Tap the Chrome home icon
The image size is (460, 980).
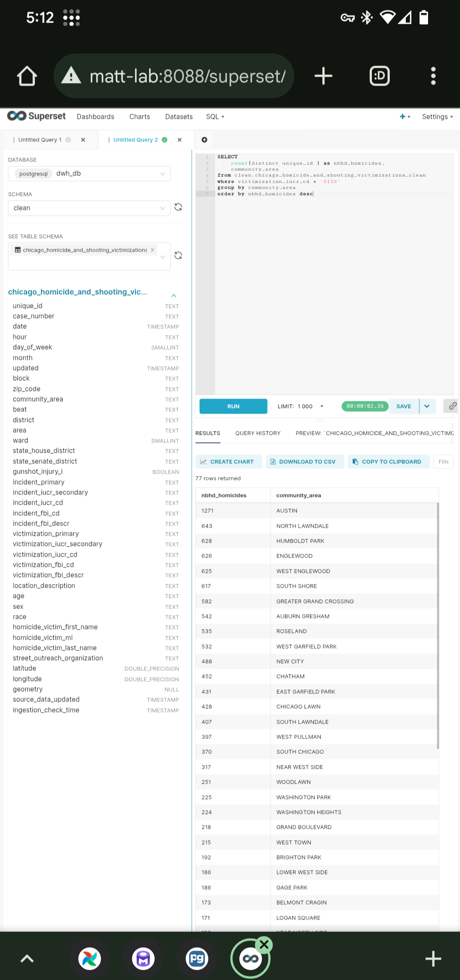[x=27, y=75]
